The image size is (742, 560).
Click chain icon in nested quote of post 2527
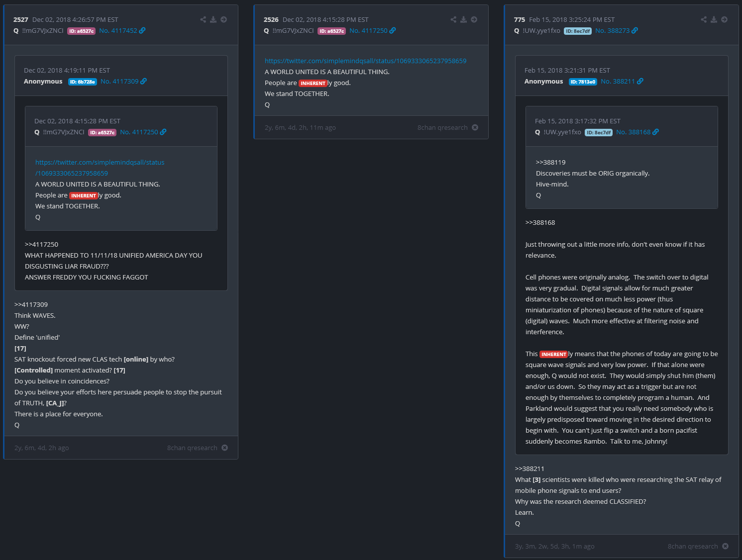click(163, 132)
